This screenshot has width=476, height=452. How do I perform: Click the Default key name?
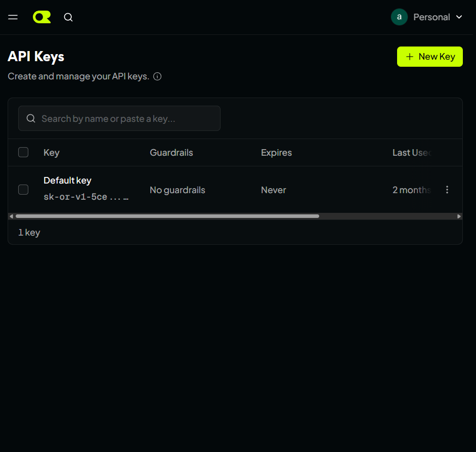click(x=67, y=180)
